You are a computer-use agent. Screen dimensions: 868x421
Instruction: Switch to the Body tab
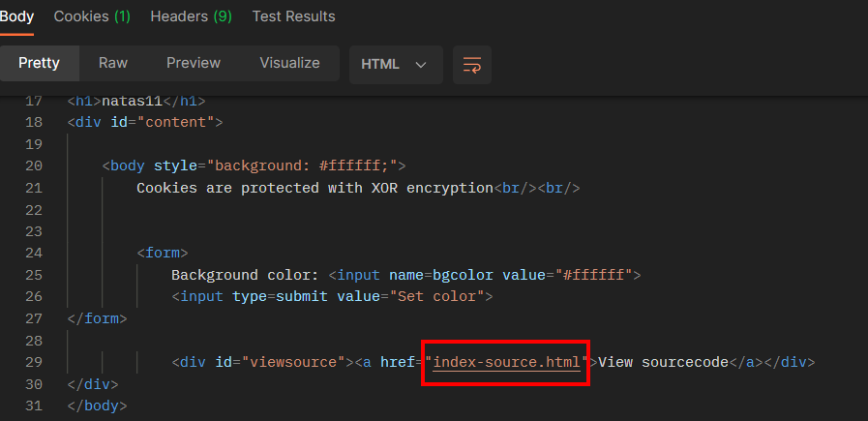point(16,16)
